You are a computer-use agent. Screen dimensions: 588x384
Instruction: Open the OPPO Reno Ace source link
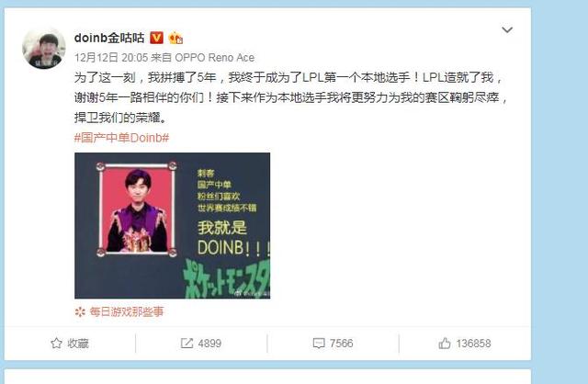pyautogui.click(x=214, y=57)
